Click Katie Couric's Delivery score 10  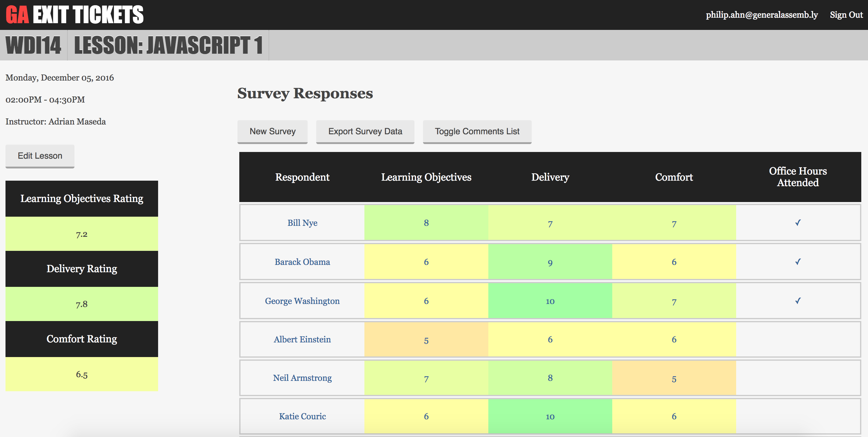coord(550,416)
